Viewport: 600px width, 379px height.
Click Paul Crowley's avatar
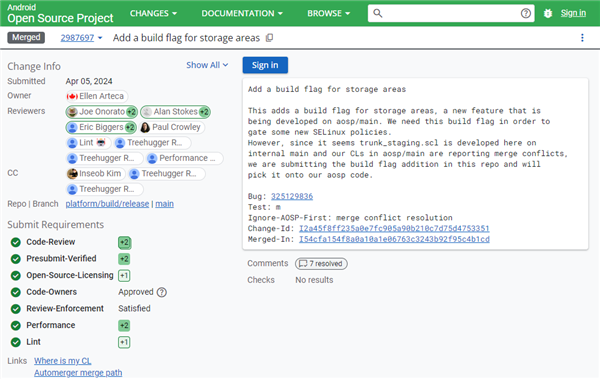[145, 127]
